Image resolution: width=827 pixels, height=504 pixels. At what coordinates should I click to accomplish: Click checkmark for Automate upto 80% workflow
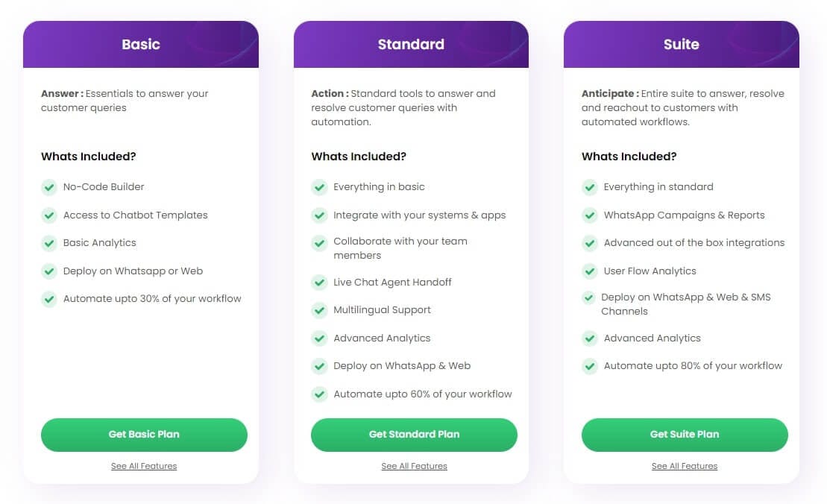(x=589, y=366)
